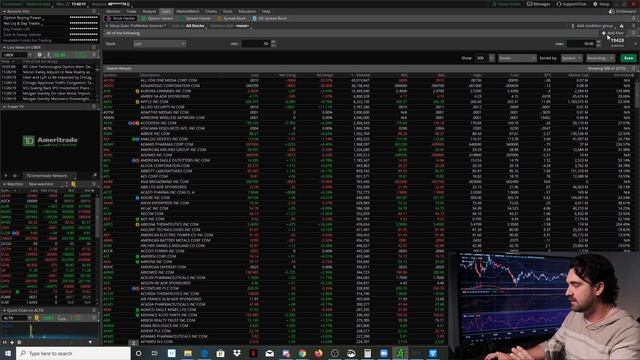This screenshot has width=640, height=360.
Task: Click the max value input field
Action: [581, 44]
